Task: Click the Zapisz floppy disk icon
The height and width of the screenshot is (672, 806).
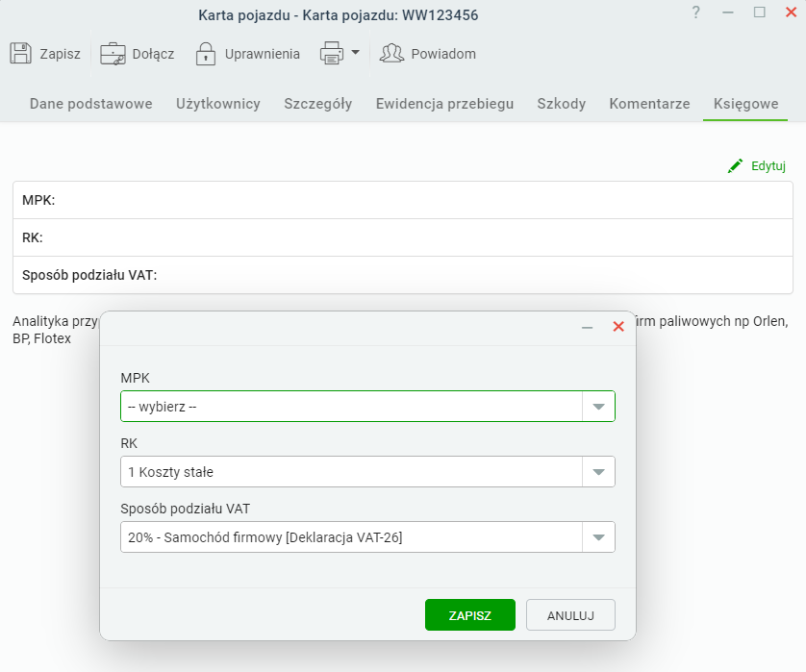Action: pyautogui.click(x=20, y=54)
